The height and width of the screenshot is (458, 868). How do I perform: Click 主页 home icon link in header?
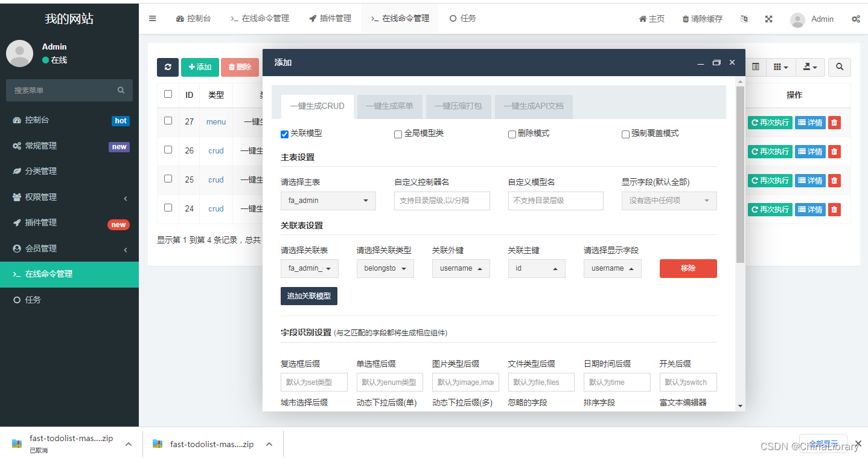652,19
